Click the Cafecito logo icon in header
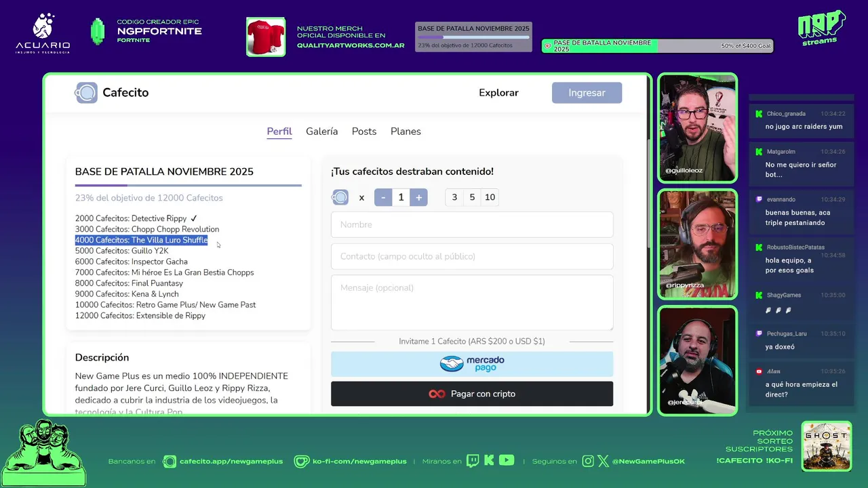Viewport: 868px width, 488px height. point(86,93)
